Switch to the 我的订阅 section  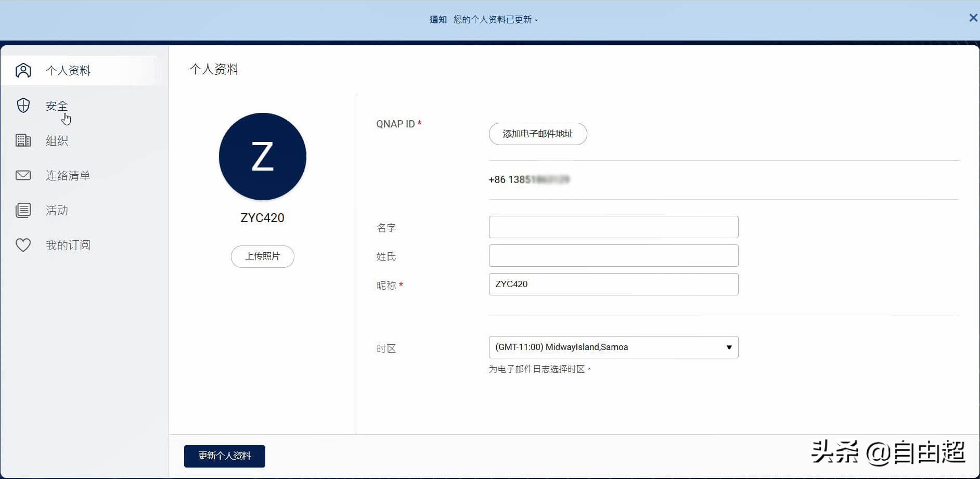tap(68, 244)
